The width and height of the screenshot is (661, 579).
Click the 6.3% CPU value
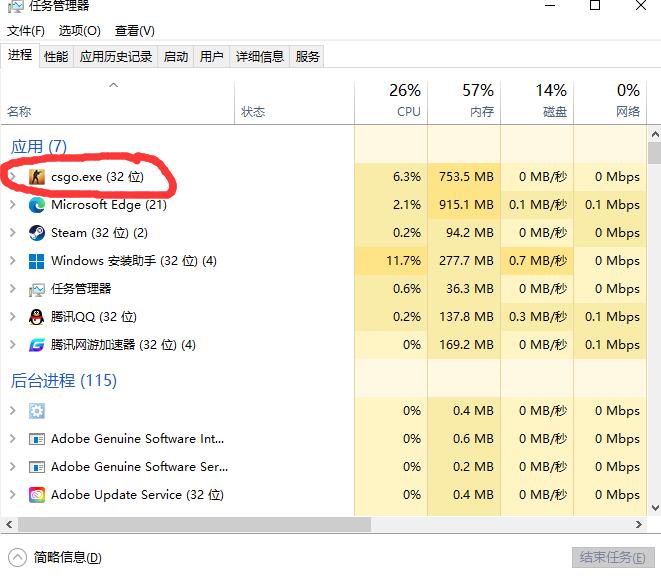pos(407,177)
